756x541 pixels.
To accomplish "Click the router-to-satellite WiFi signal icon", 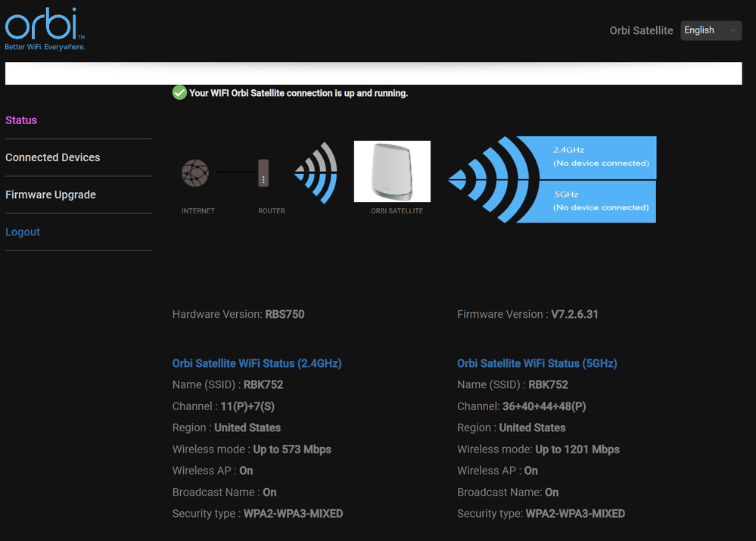I will (316, 173).
